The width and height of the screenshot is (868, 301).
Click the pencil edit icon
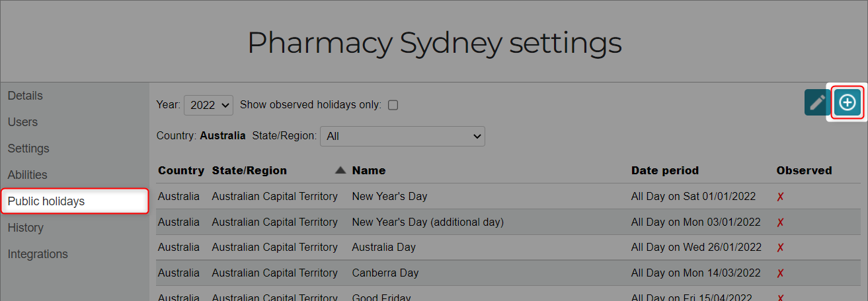tap(818, 102)
